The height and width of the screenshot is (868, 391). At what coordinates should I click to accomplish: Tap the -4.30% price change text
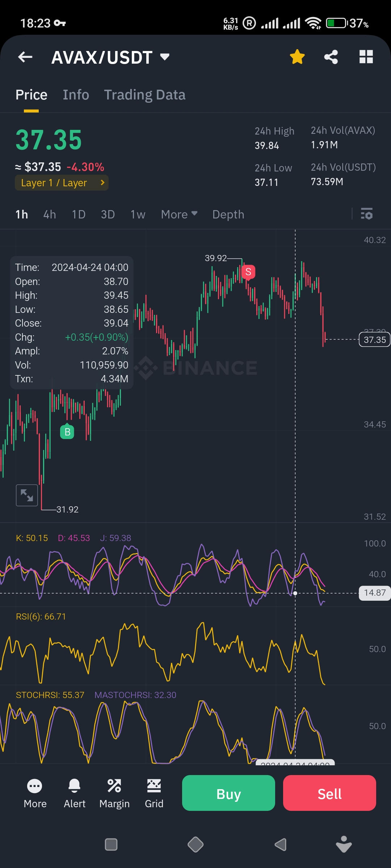point(85,167)
